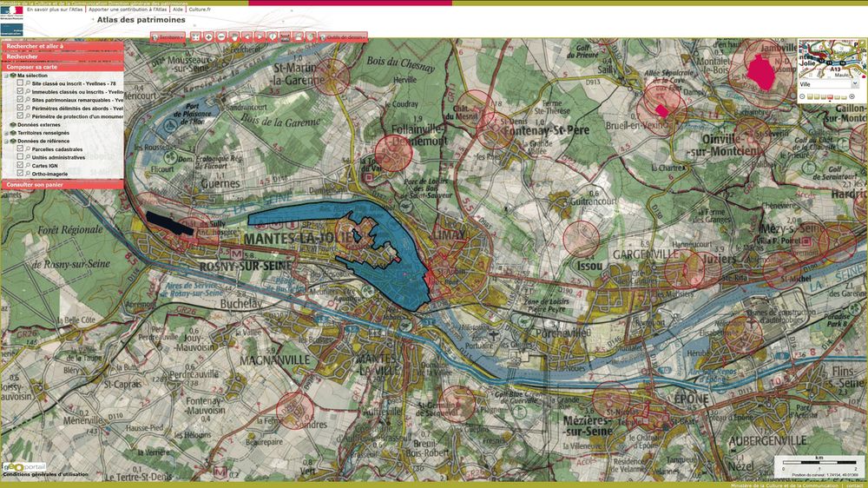Uncheck Ortho-imagerie layer
868x488 pixels.
(21, 174)
